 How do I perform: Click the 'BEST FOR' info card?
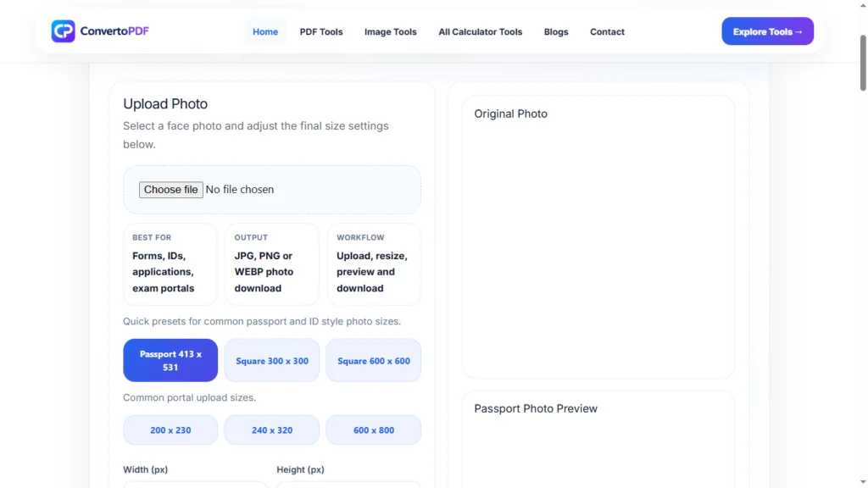pyautogui.click(x=170, y=264)
